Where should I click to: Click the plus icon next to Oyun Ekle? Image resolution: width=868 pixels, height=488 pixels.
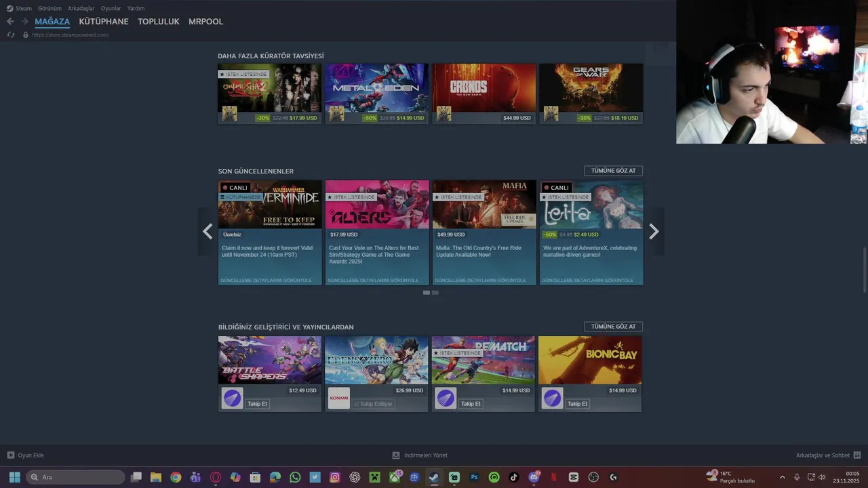pos(11,455)
